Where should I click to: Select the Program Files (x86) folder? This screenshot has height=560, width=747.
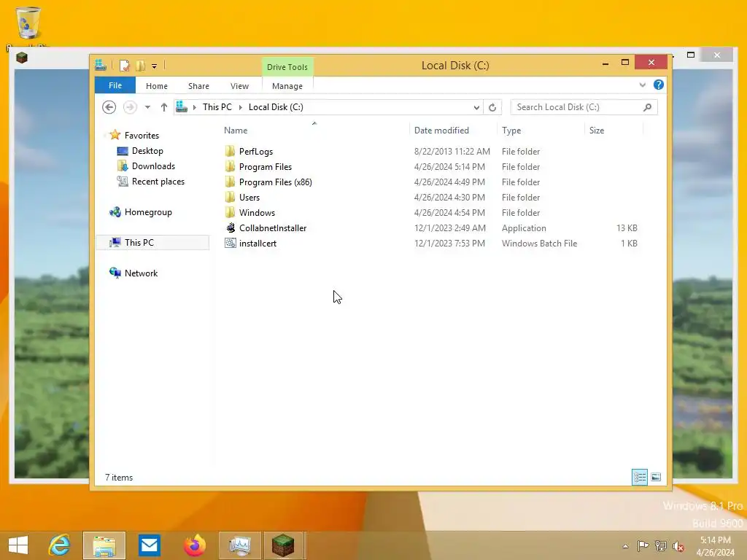coord(275,182)
